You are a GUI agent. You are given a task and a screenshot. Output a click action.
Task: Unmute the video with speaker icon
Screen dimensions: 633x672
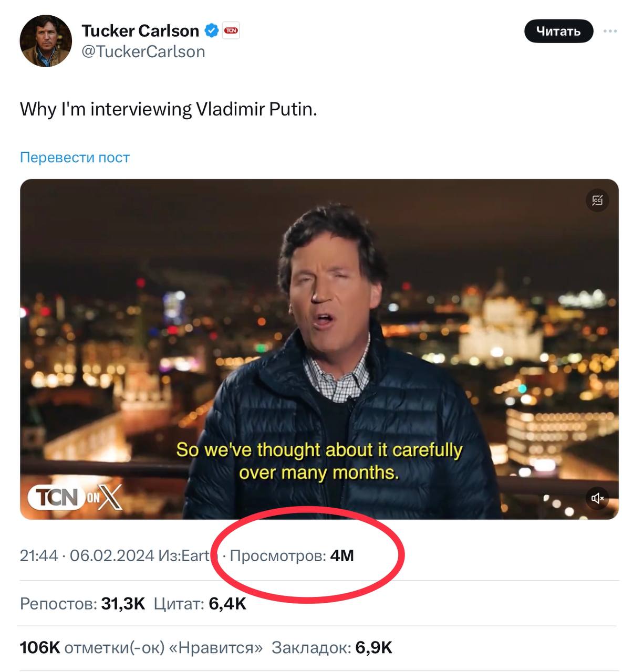point(597,498)
